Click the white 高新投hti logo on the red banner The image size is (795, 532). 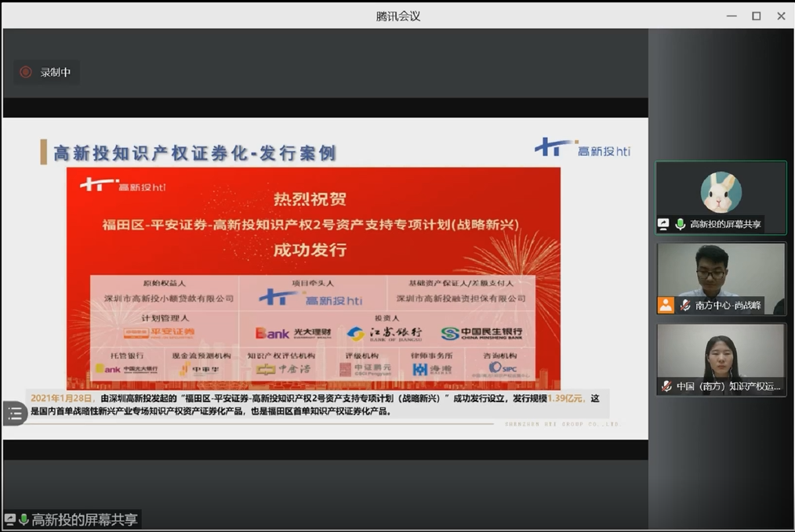click(122, 185)
